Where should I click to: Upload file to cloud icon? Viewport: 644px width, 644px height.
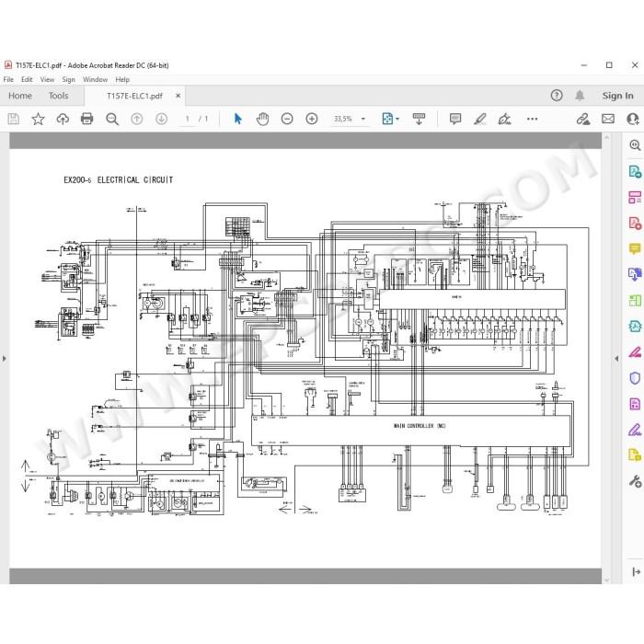[63, 119]
